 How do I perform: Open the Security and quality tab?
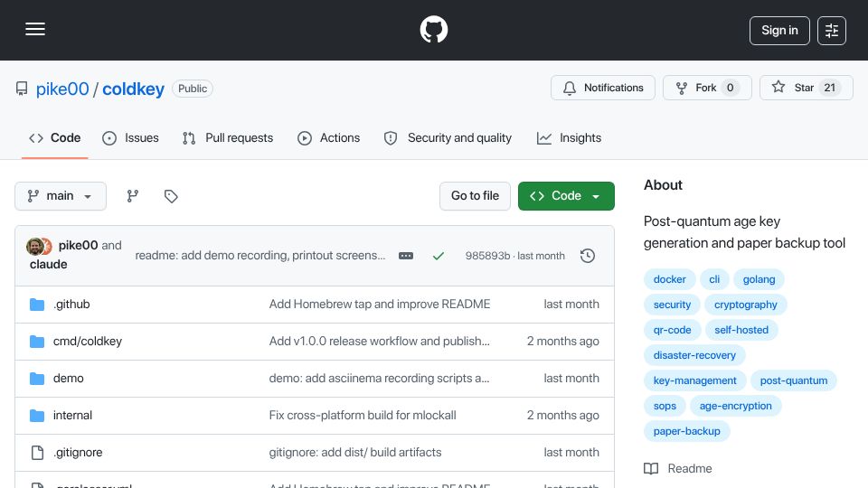coord(448,137)
